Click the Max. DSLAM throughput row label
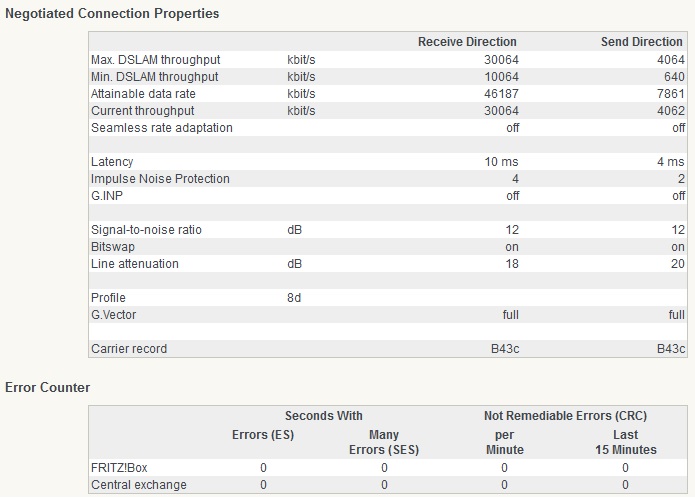Viewport: 695px width, 501px height. point(155,60)
